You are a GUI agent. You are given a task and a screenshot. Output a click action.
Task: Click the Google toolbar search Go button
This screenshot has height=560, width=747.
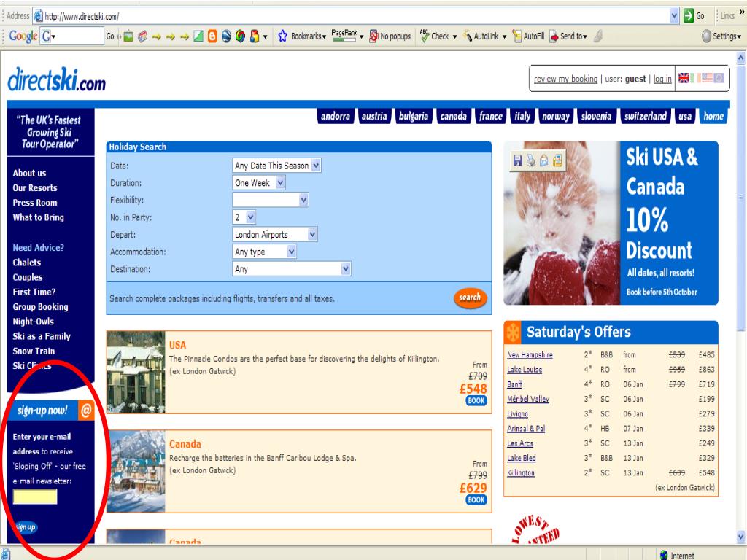[x=110, y=36]
